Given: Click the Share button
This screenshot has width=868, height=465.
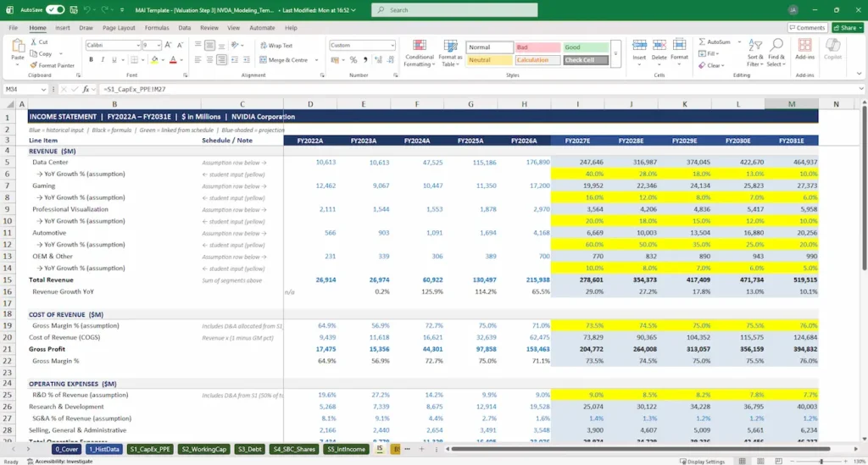Looking at the screenshot, I should coord(848,27).
